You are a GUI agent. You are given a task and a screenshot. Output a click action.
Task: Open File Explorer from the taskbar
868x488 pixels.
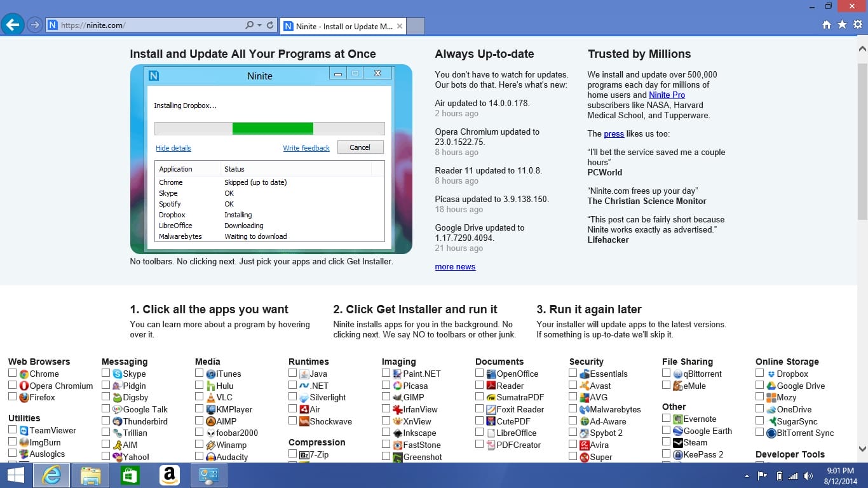[x=91, y=475]
